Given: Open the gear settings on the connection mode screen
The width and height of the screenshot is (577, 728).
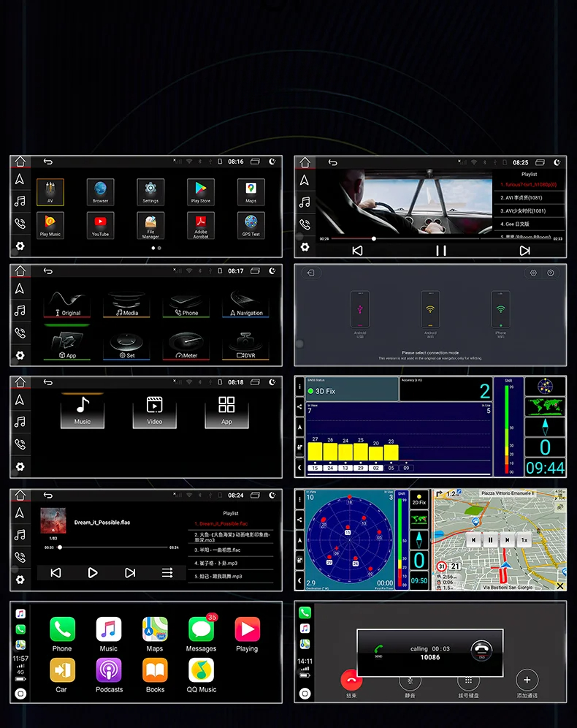Looking at the screenshot, I should 533,273.
